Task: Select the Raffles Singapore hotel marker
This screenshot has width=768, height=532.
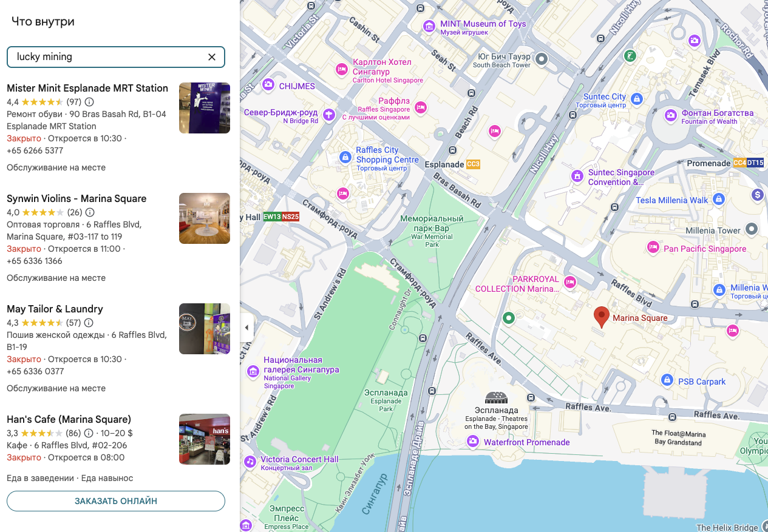Action: click(x=420, y=108)
